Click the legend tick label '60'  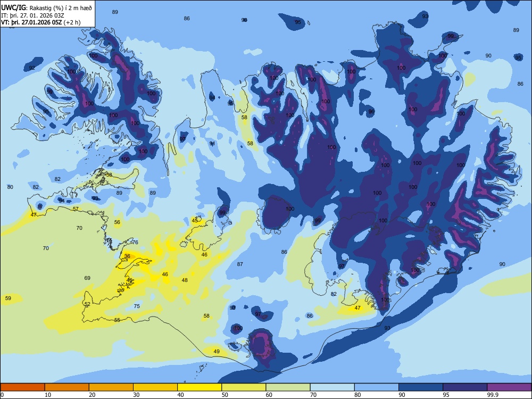coord(269,395)
